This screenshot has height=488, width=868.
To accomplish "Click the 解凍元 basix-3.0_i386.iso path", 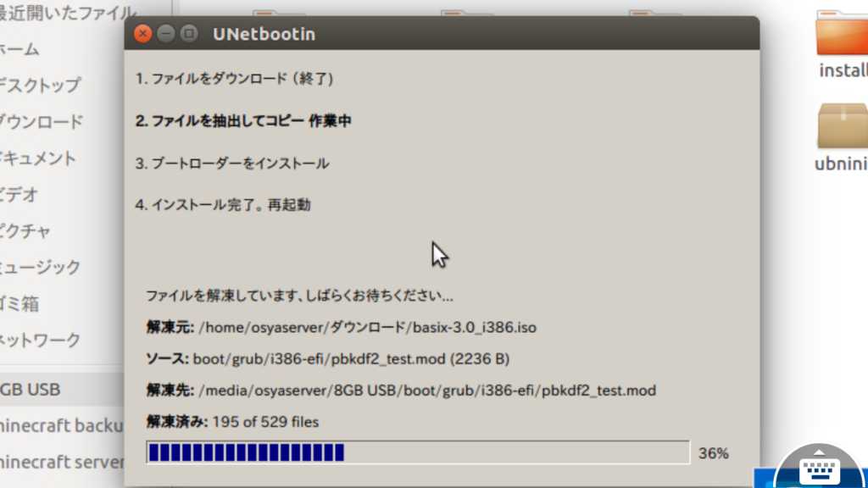I will [341, 327].
